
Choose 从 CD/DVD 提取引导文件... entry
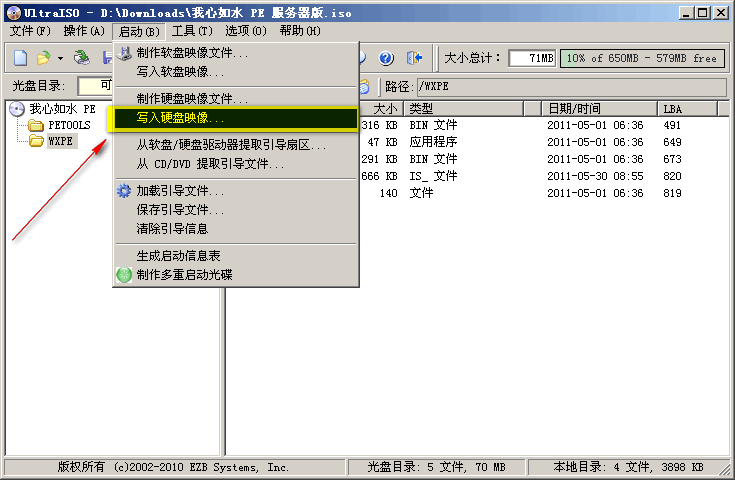(x=236, y=164)
